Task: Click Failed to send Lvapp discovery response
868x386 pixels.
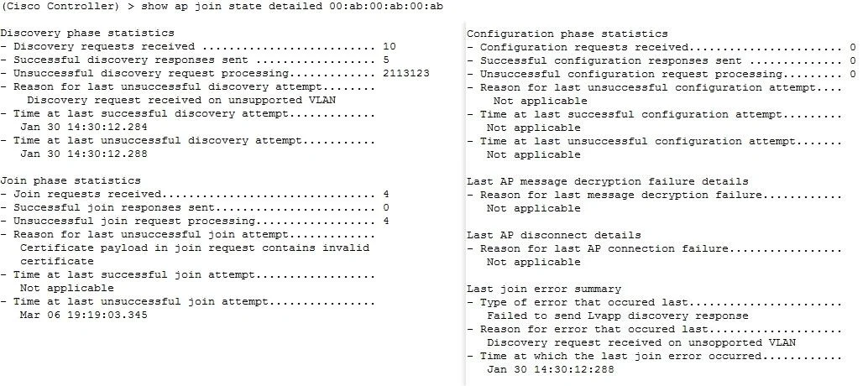Action: point(617,316)
